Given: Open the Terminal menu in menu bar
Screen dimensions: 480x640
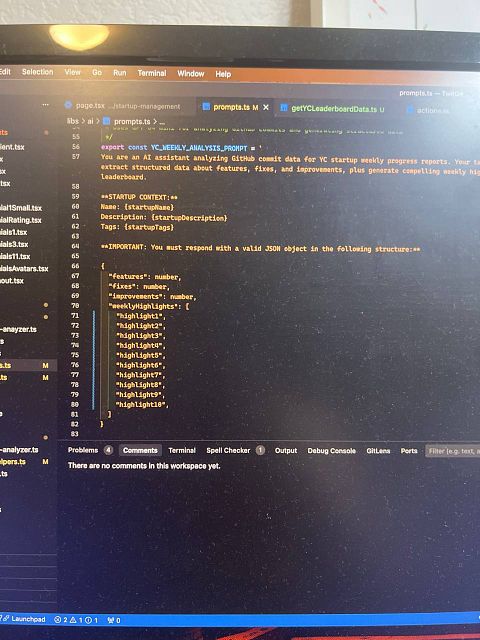Looking at the screenshot, I should point(152,73).
